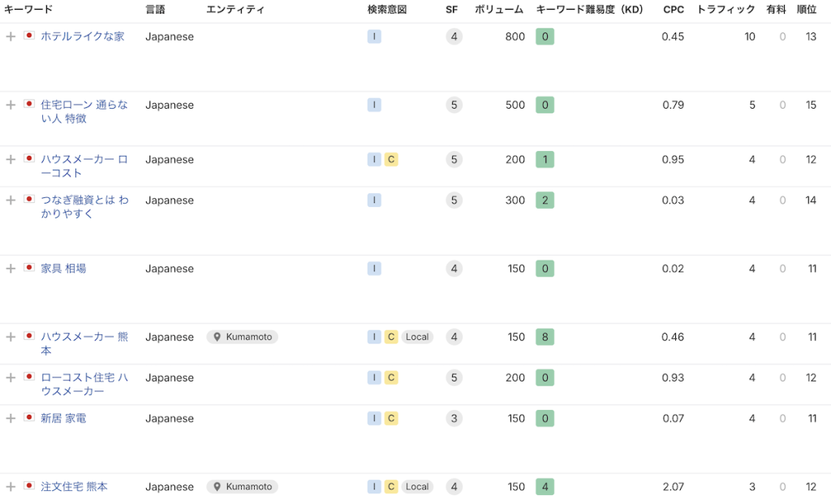Click yellow C intent badge for ハウスメーカー ローコスト
831x504 pixels.
tap(391, 160)
